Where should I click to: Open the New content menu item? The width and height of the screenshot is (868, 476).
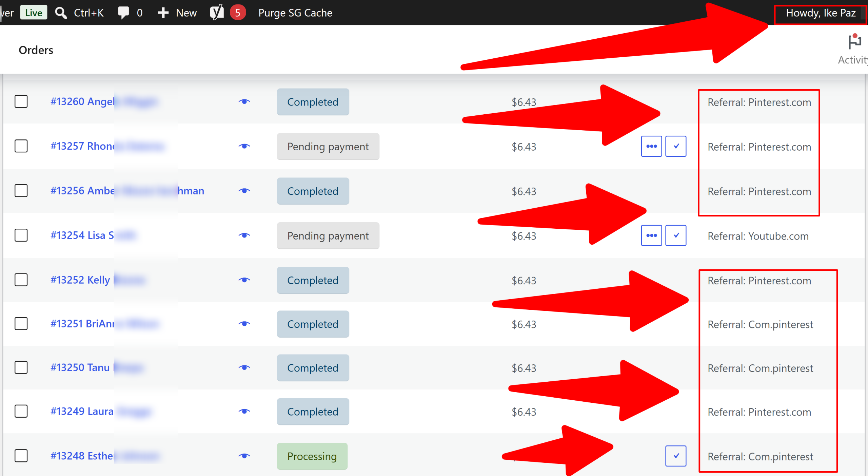(186, 13)
